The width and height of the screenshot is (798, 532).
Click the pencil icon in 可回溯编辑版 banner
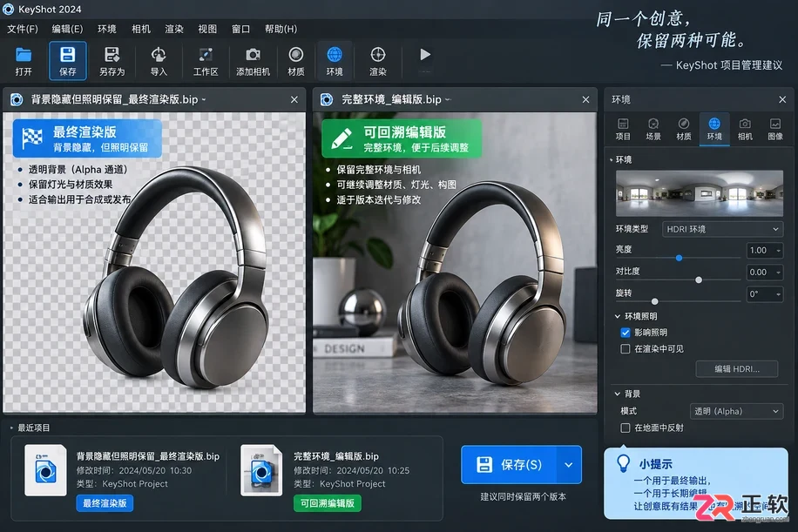click(x=341, y=138)
